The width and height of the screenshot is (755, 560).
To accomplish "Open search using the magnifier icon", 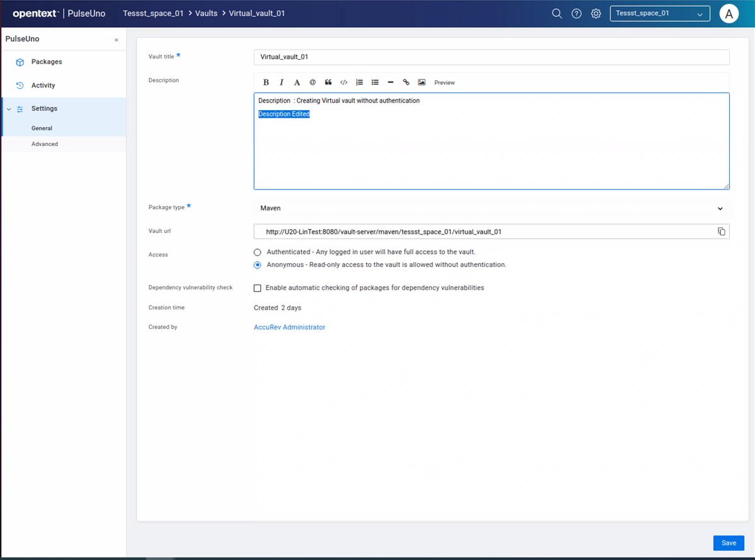I will pos(556,14).
